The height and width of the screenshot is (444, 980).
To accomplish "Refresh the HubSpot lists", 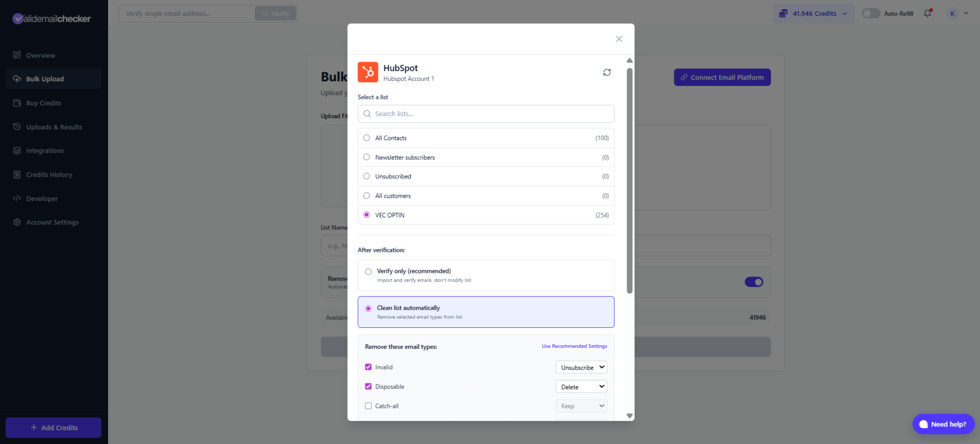I will (x=607, y=72).
